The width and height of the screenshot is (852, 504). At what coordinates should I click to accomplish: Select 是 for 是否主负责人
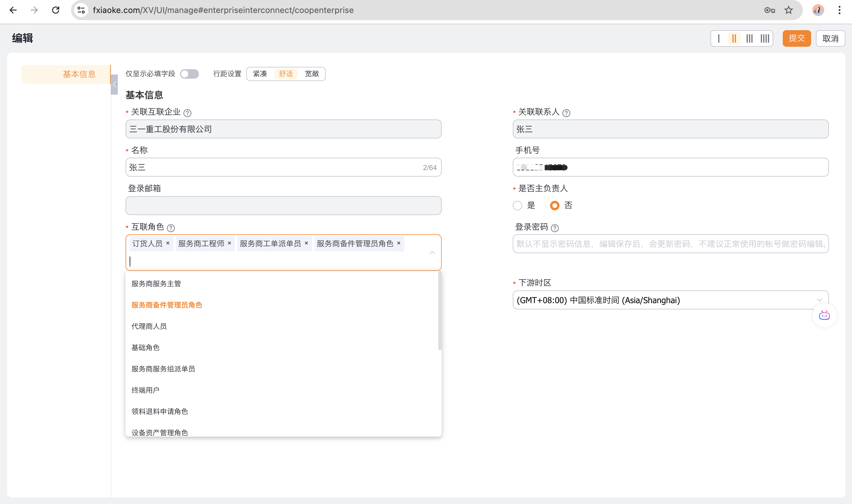click(517, 206)
